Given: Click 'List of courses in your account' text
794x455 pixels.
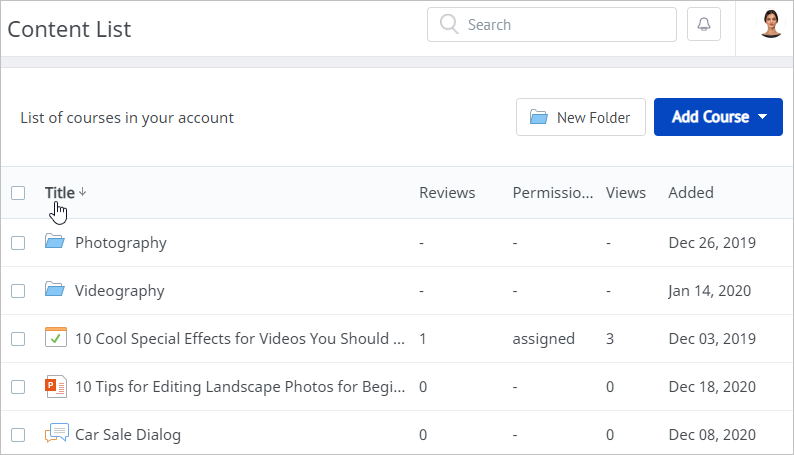Looking at the screenshot, I should [x=127, y=117].
